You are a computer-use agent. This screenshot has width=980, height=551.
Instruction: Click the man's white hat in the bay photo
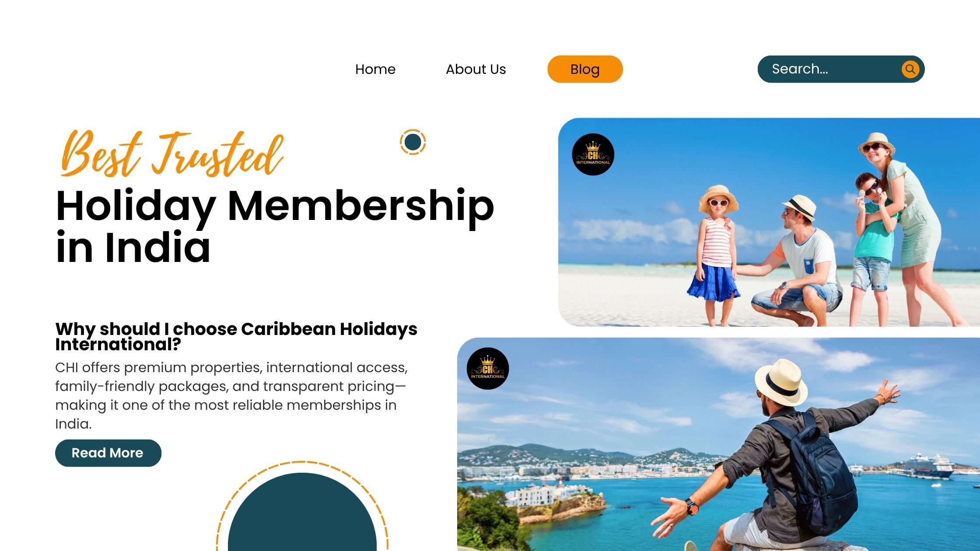coord(781,383)
